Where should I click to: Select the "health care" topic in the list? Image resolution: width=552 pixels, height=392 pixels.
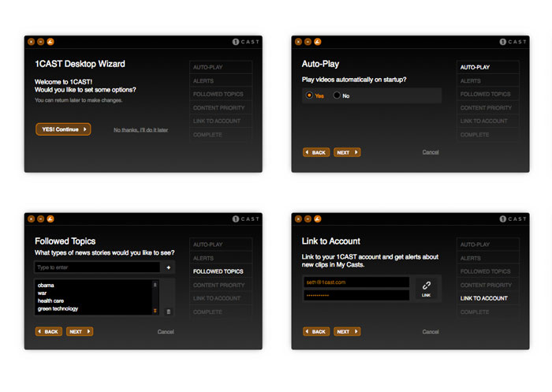tap(50, 301)
